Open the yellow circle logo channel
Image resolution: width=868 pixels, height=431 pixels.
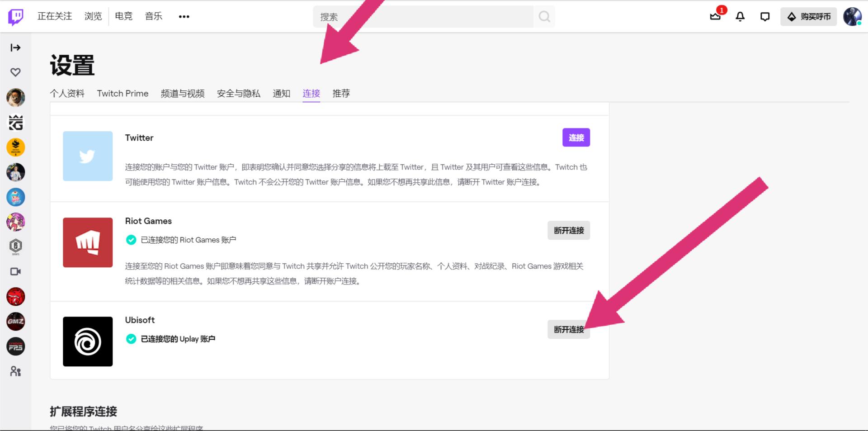(15, 147)
